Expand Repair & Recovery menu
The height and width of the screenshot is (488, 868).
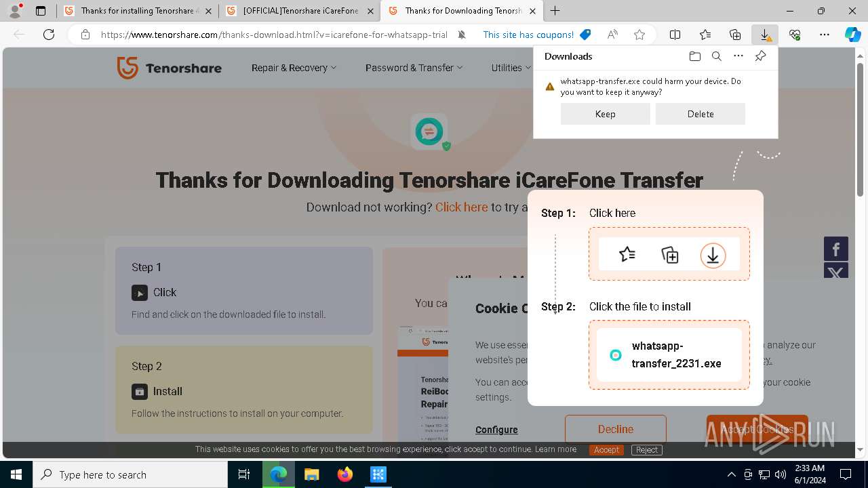pyautogui.click(x=294, y=68)
